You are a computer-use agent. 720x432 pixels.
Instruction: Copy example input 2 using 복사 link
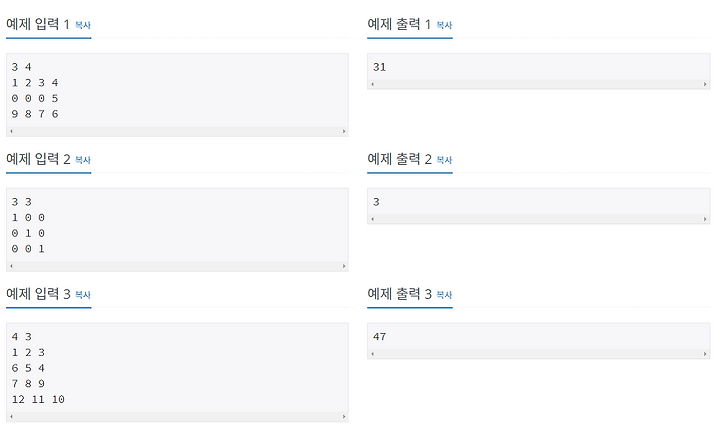(x=83, y=160)
